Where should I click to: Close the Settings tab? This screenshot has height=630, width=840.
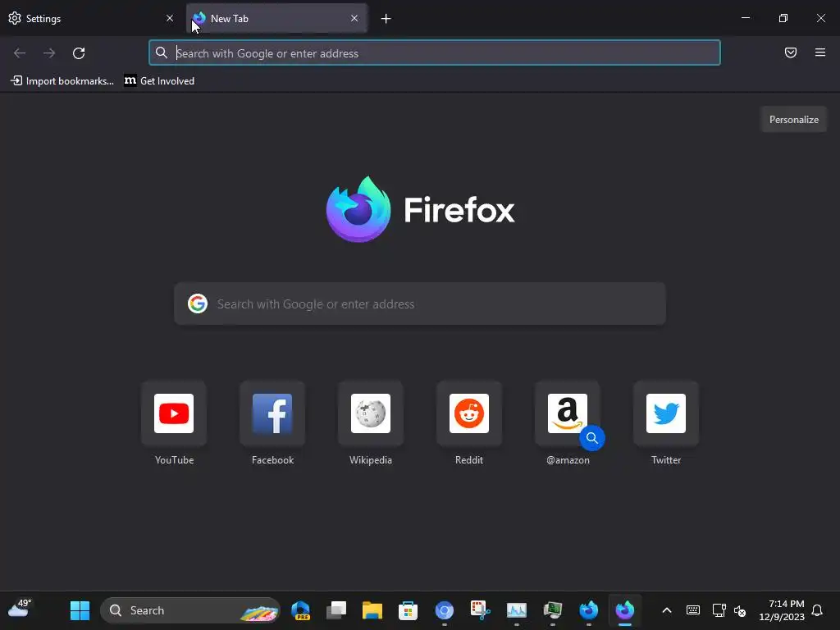click(x=170, y=18)
